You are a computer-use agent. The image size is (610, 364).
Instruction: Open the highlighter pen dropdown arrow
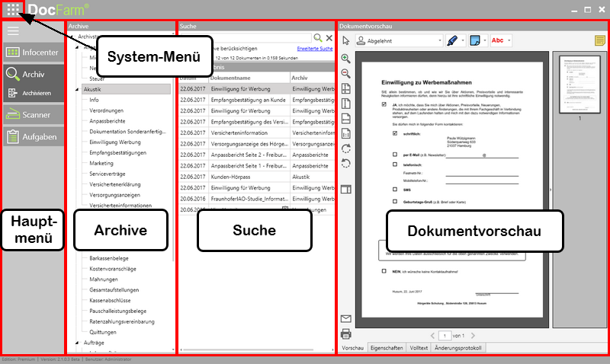tap(464, 40)
